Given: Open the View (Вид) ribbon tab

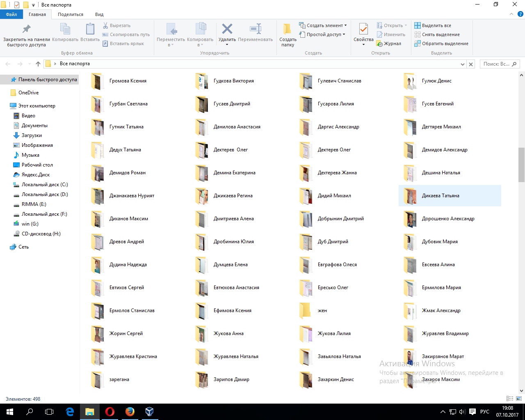Looking at the screenshot, I should point(99,14).
